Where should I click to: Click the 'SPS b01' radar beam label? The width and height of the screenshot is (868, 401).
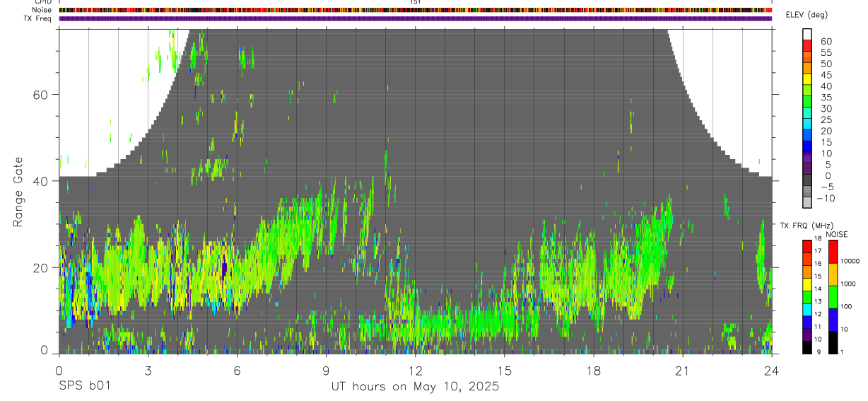coord(84,387)
